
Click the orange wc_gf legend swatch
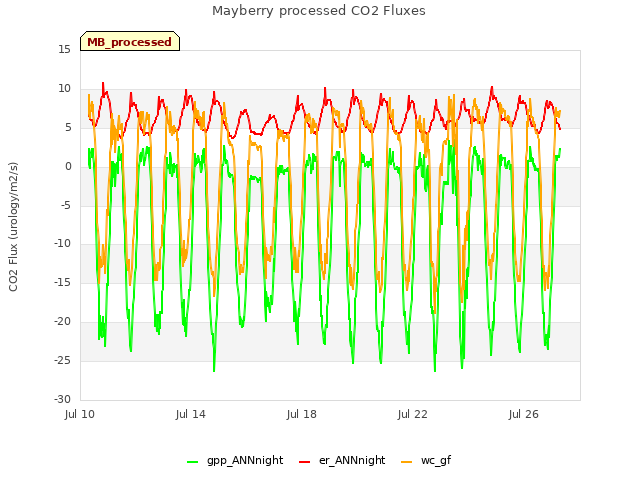pyautogui.click(x=407, y=462)
